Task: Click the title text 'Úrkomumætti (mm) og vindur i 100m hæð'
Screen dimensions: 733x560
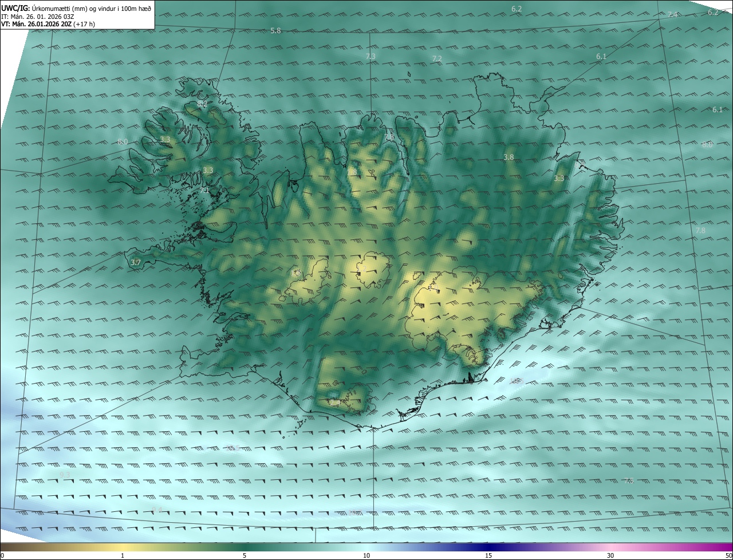Action: 92,8
